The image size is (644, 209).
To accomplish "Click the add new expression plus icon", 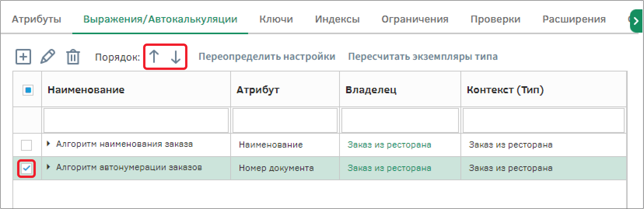I will click(23, 57).
